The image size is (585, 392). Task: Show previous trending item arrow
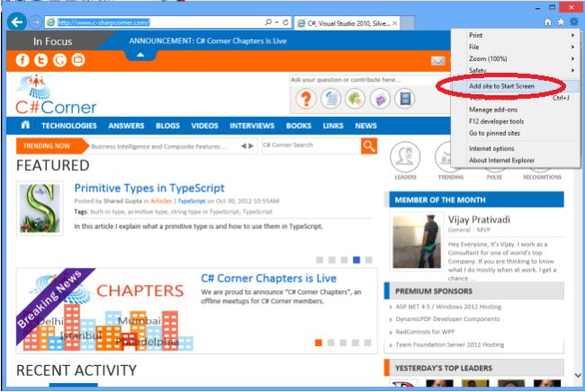tap(243, 146)
